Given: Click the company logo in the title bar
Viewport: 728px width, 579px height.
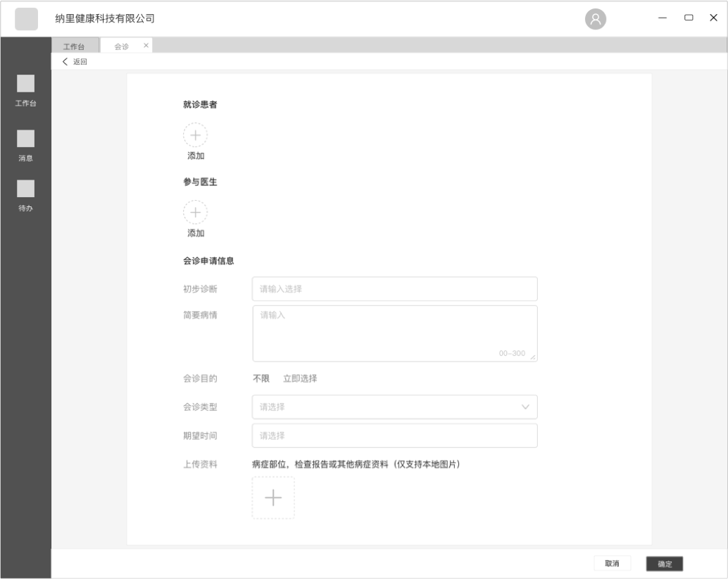Looking at the screenshot, I should (x=26, y=19).
